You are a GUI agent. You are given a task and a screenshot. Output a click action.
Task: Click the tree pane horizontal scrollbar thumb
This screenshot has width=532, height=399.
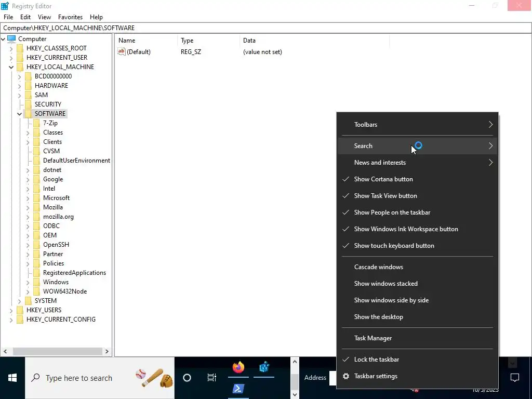pos(57,352)
